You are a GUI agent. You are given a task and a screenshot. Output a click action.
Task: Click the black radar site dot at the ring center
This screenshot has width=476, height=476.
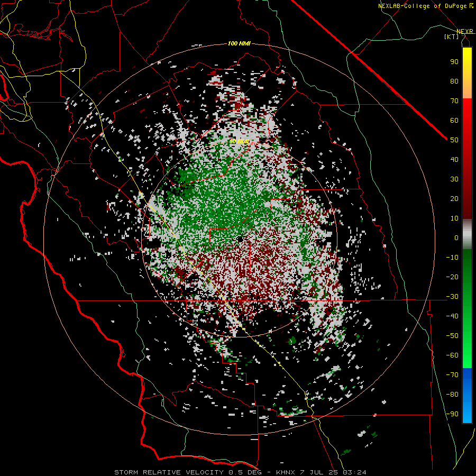[241, 239]
